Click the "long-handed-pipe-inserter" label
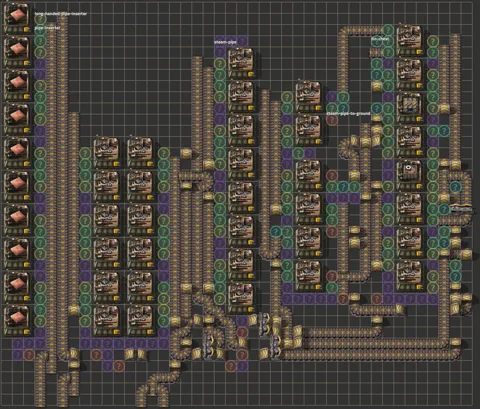Viewport: 480px width, 409px height. [x=61, y=14]
